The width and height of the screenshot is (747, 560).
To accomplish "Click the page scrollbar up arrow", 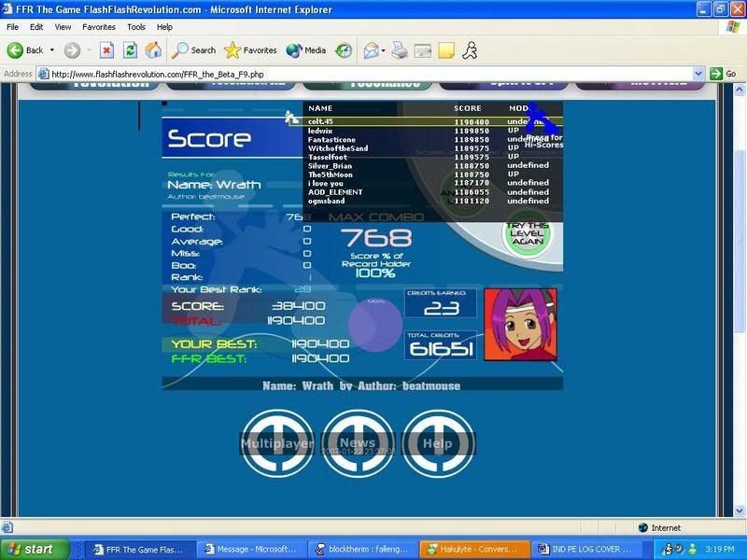I will [x=739, y=89].
